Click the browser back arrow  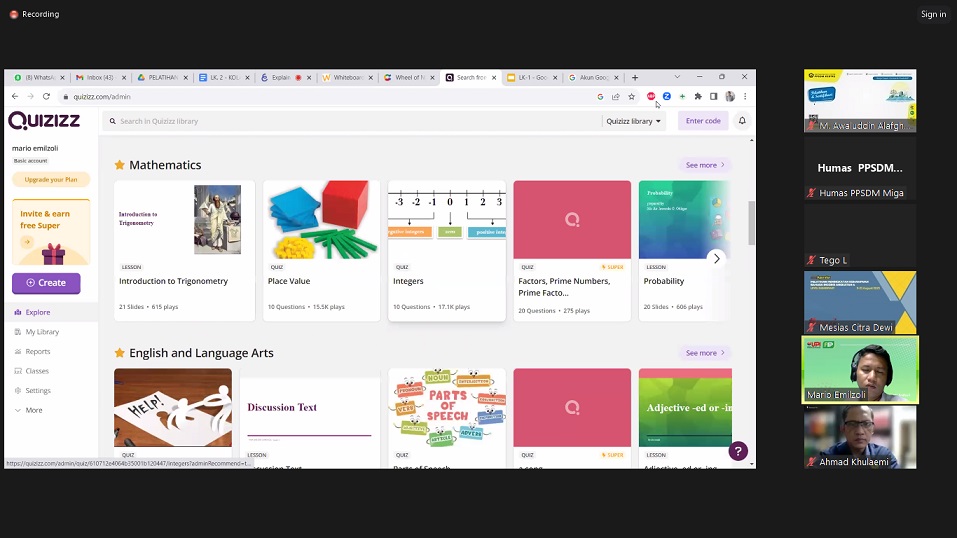pyautogui.click(x=15, y=96)
